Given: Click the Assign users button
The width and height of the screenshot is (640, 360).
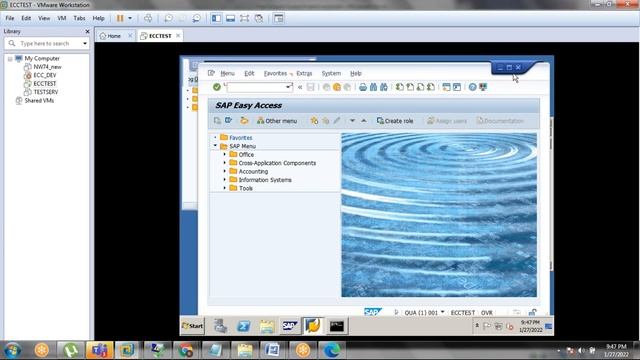Looking at the screenshot, I should [x=447, y=121].
